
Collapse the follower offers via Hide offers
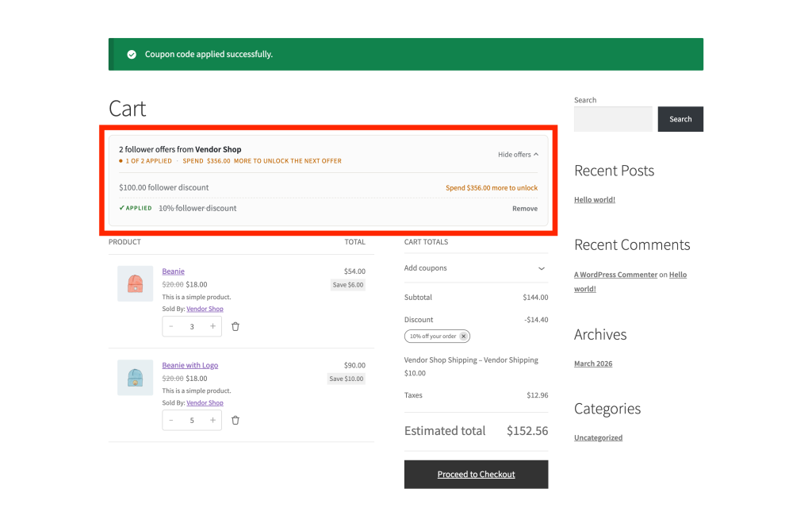[x=518, y=155]
